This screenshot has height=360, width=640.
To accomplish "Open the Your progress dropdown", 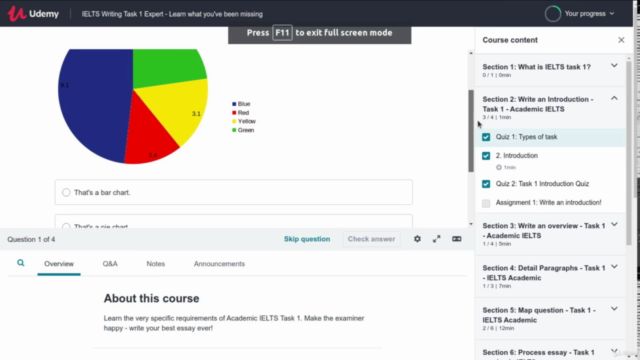I will tap(589, 13).
